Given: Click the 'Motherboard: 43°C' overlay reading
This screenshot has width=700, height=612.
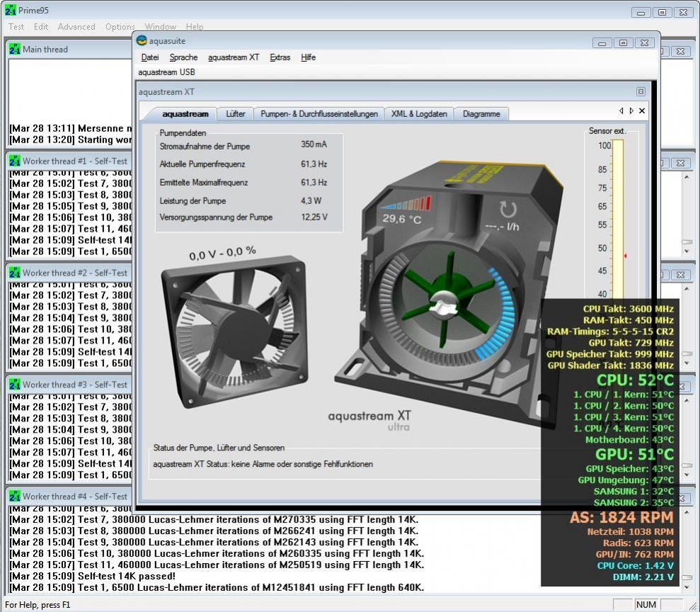Looking at the screenshot, I should [x=629, y=440].
